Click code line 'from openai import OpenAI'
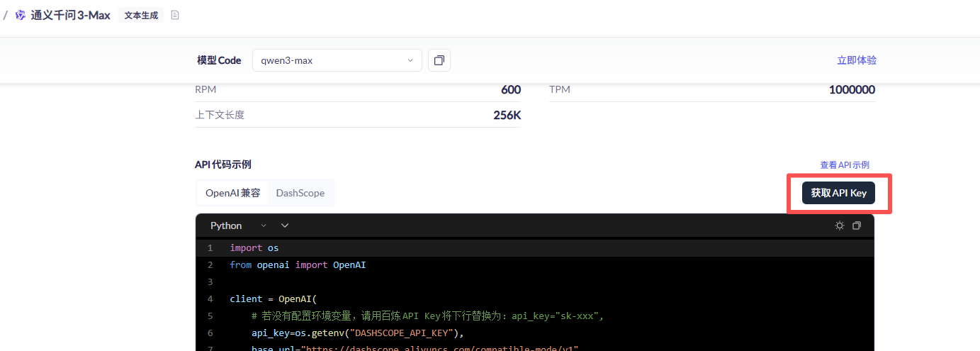980x351 pixels. [298, 265]
